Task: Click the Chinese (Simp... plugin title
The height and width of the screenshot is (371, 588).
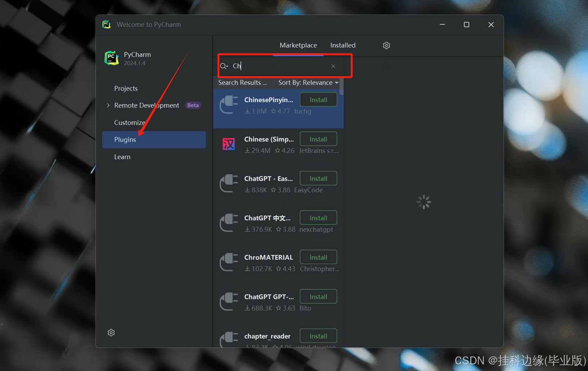Action: coord(269,139)
